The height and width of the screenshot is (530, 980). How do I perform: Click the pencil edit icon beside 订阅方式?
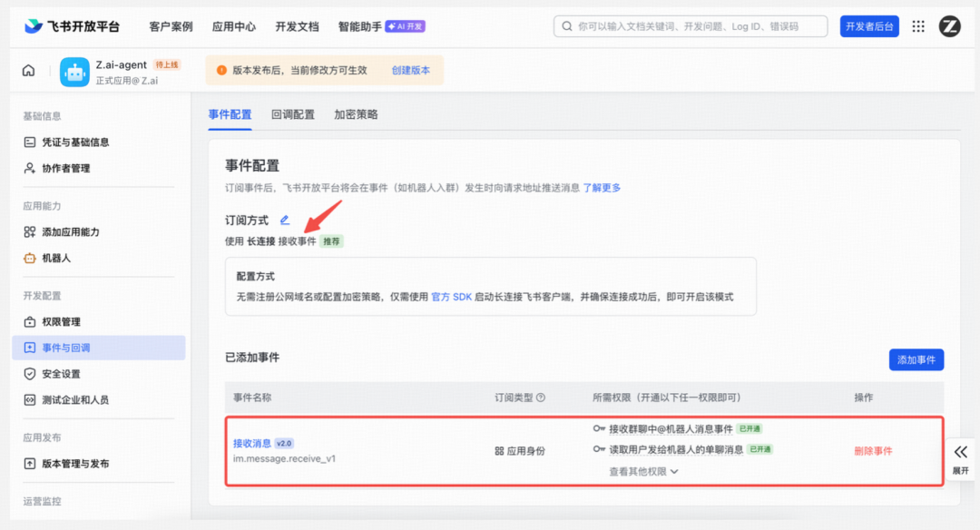pyautogui.click(x=285, y=220)
